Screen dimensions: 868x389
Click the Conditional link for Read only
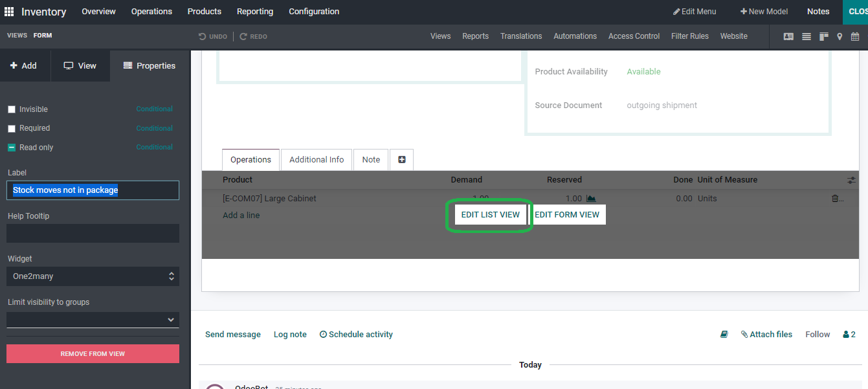pos(154,147)
